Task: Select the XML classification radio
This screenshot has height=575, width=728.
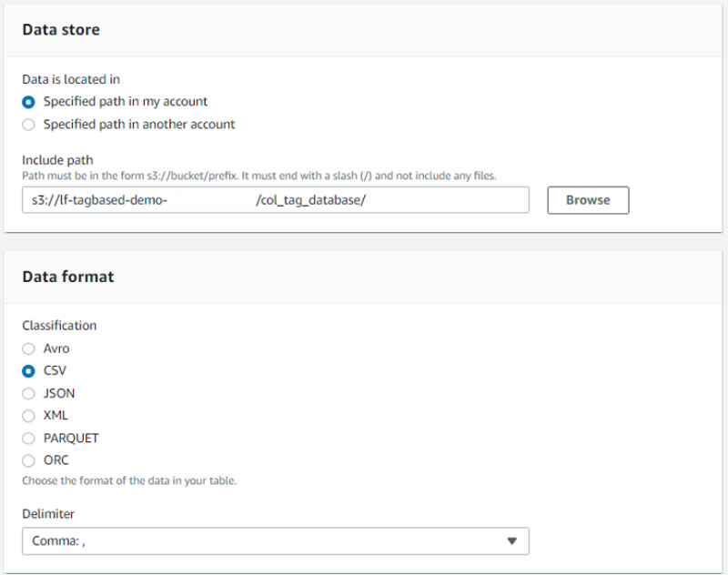Action: pos(29,416)
